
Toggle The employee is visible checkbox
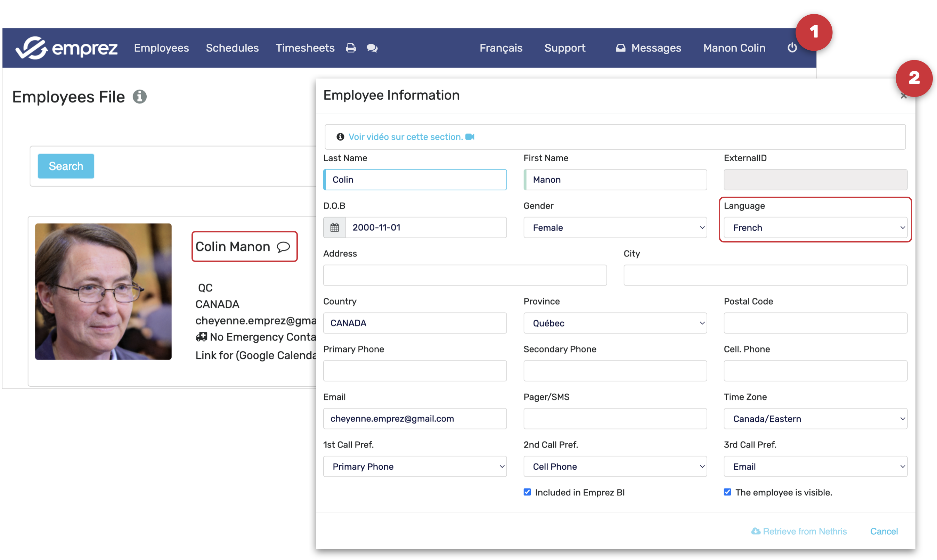[x=727, y=492]
